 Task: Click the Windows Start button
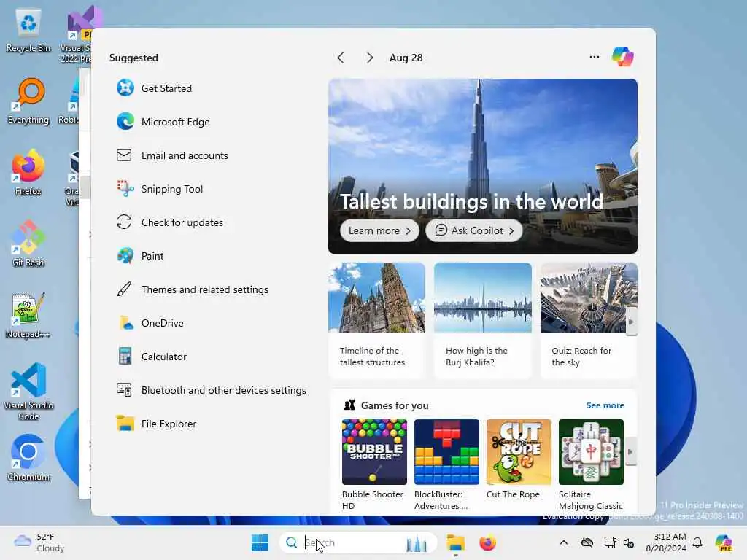click(x=260, y=542)
